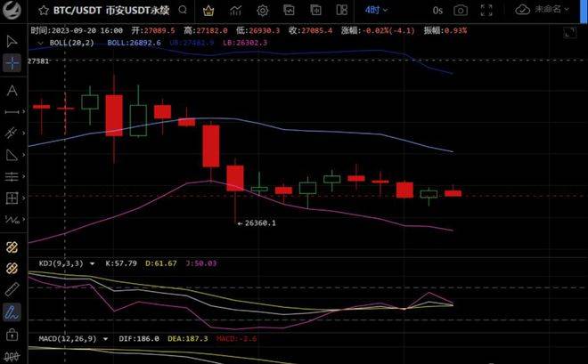588x364 pixels.
Task: Toggle the lock drawings padlock
Action: [12, 334]
